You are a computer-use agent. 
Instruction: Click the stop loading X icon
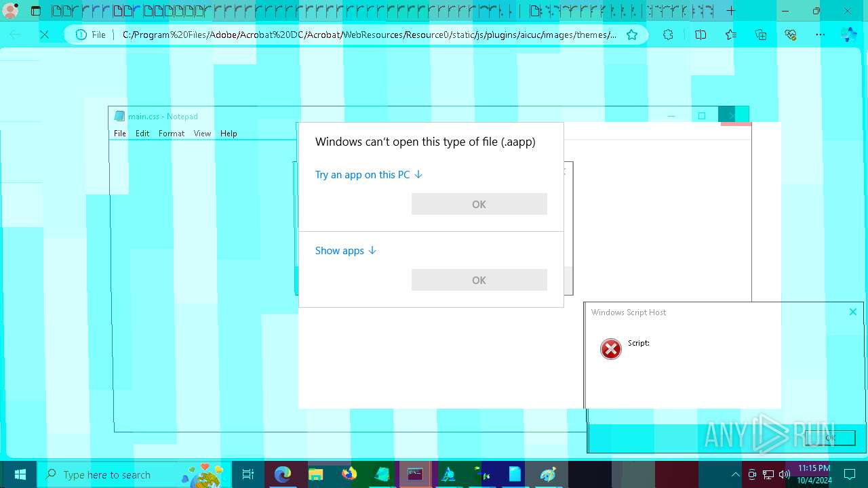(44, 35)
